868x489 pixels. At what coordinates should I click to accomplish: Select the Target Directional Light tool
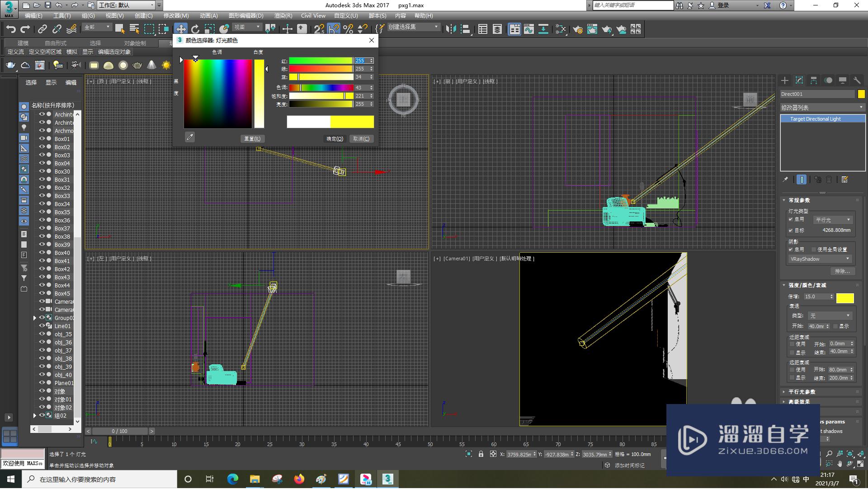[x=816, y=118]
